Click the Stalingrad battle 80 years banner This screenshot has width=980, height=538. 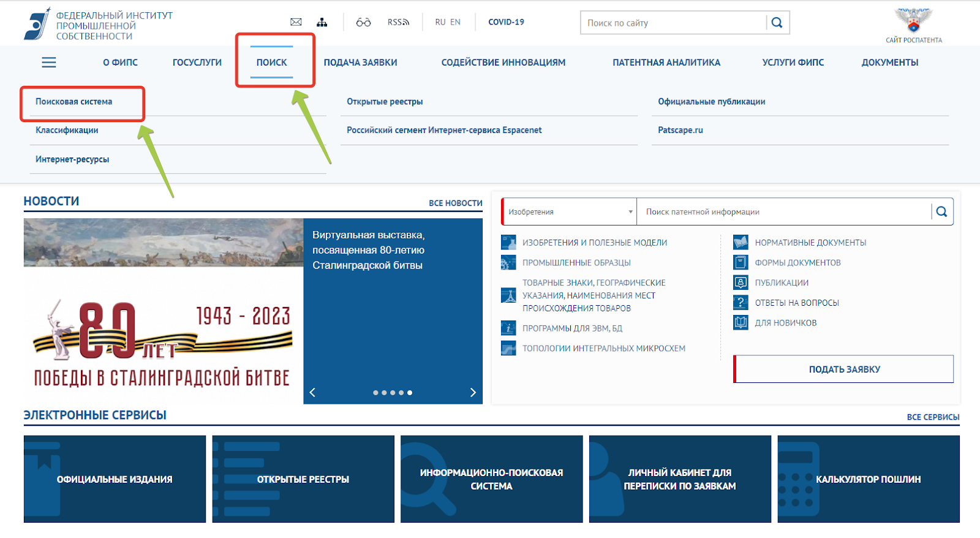tap(164, 311)
